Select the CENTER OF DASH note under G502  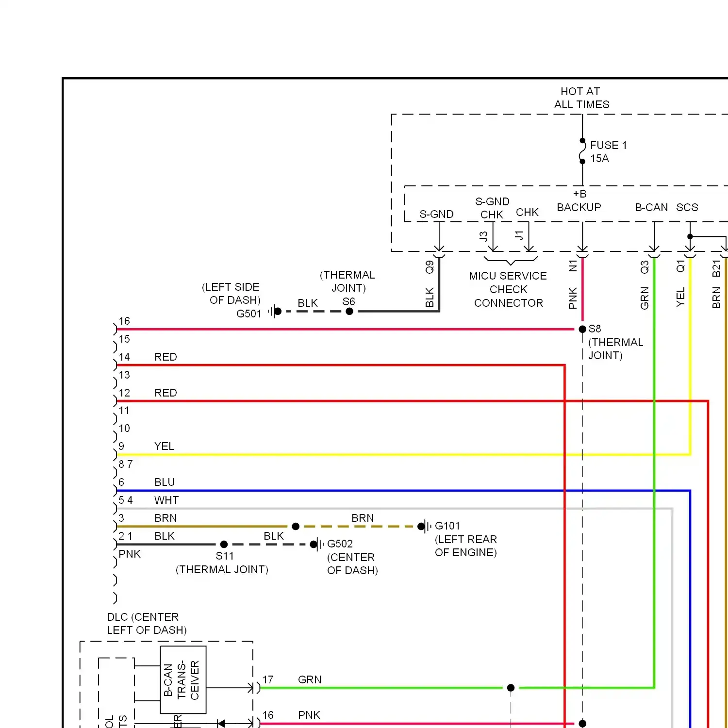tap(352, 563)
